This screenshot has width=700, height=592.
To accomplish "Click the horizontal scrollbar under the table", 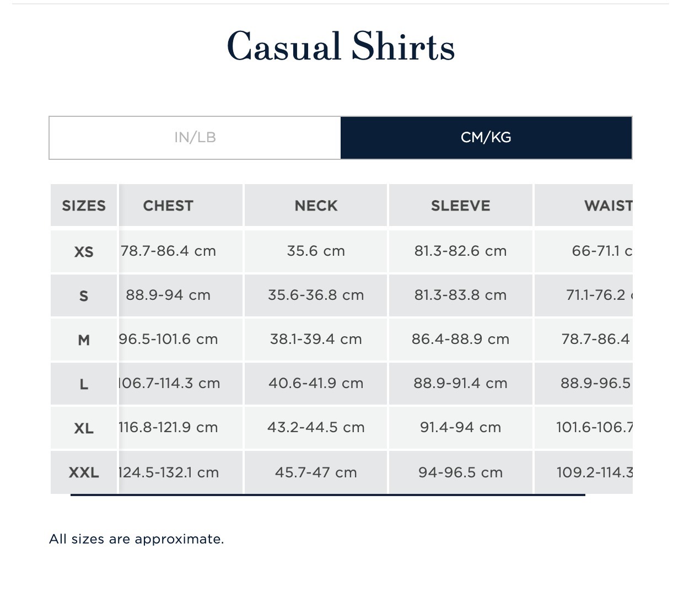I will pyautogui.click(x=328, y=495).
